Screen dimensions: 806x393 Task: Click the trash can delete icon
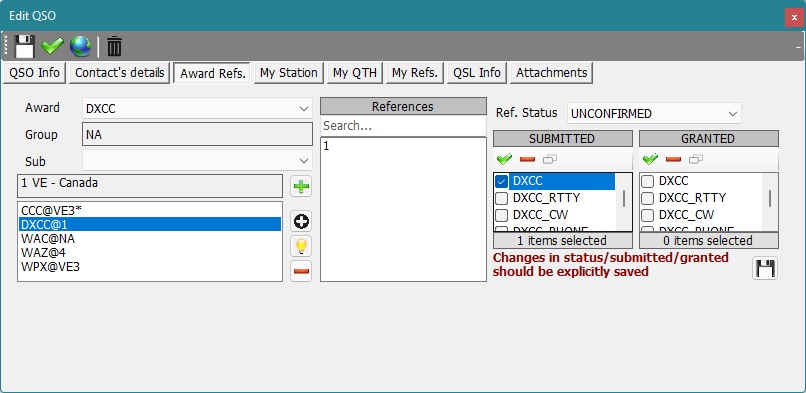pos(114,46)
